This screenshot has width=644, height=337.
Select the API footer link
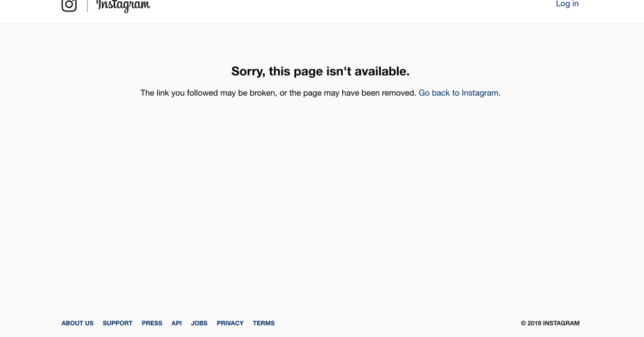click(x=177, y=323)
